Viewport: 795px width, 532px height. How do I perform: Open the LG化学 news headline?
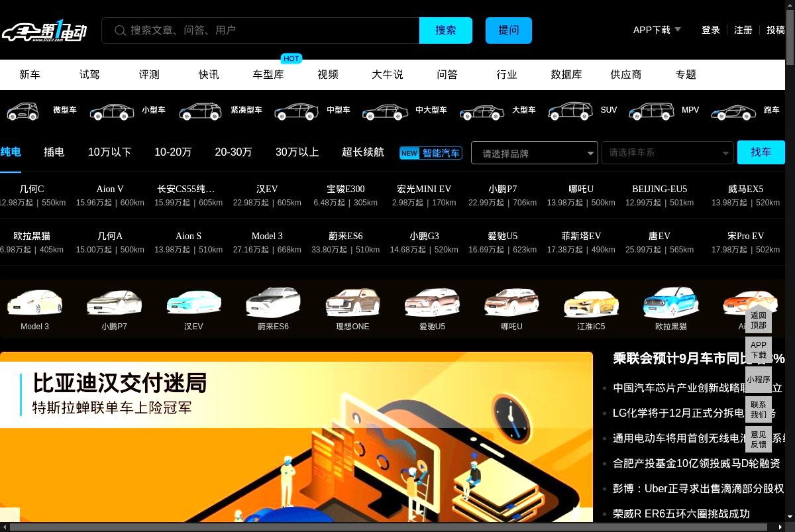(694, 413)
